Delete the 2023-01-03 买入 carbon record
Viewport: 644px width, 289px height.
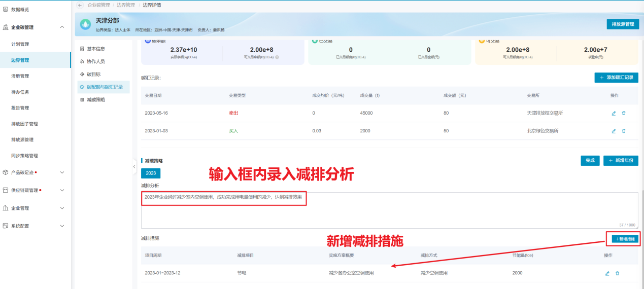(x=624, y=131)
